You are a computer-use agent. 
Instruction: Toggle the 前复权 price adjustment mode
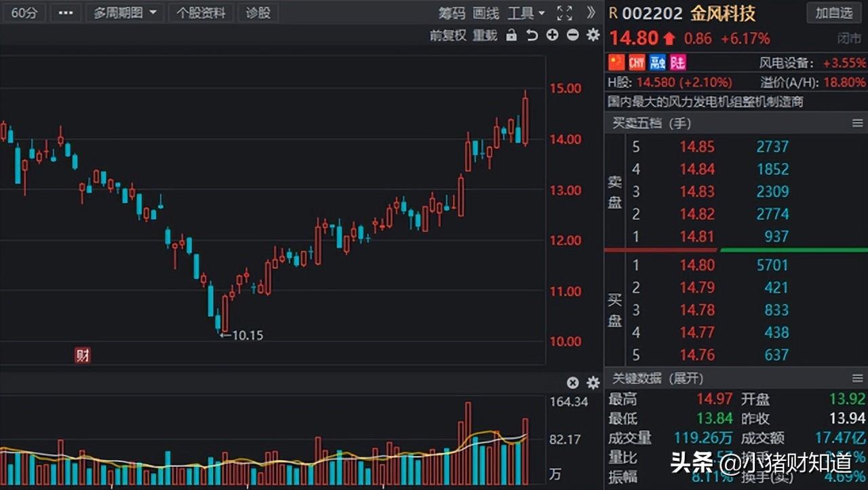coord(448,35)
